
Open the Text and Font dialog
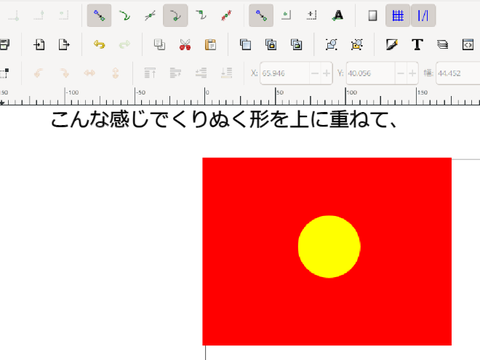[x=417, y=44]
